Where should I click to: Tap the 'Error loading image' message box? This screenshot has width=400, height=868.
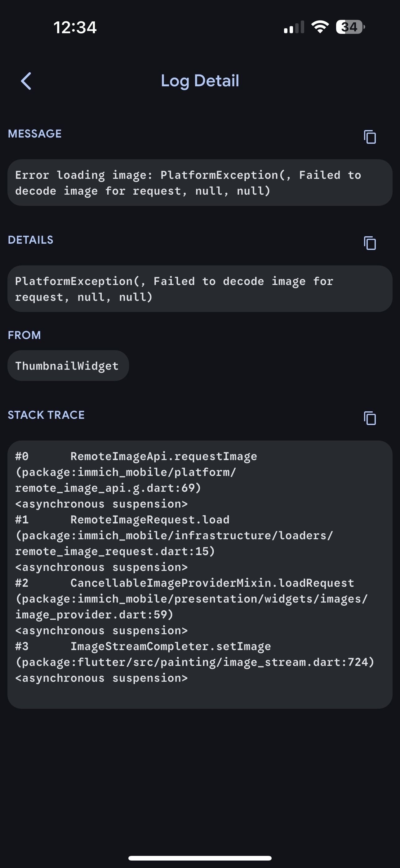click(x=200, y=183)
